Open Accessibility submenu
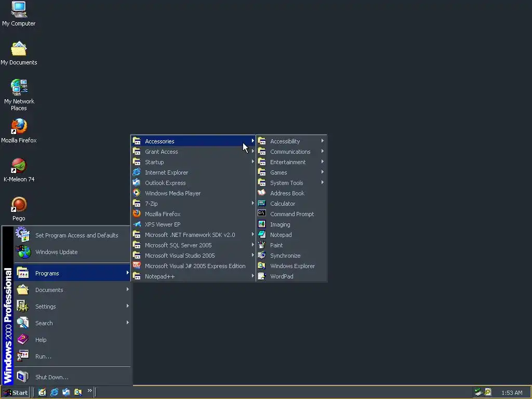This screenshot has width=532, height=399. point(291,141)
